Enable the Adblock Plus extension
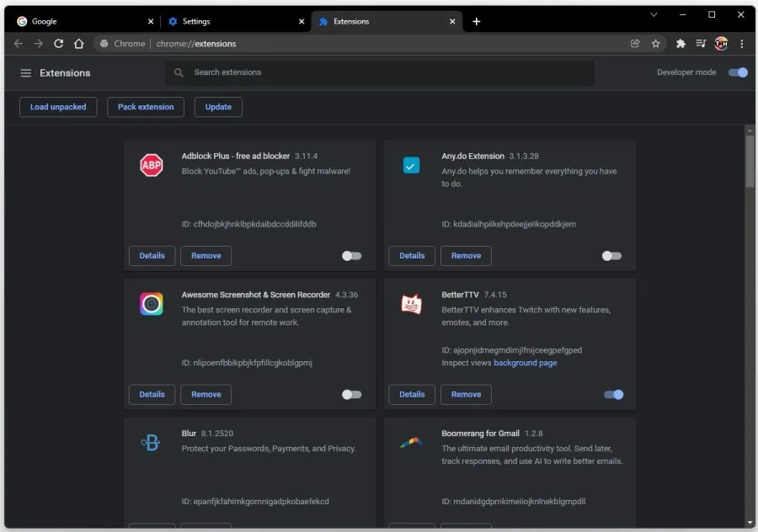Image resolution: width=758 pixels, height=532 pixels. click(x=351, y=256)
